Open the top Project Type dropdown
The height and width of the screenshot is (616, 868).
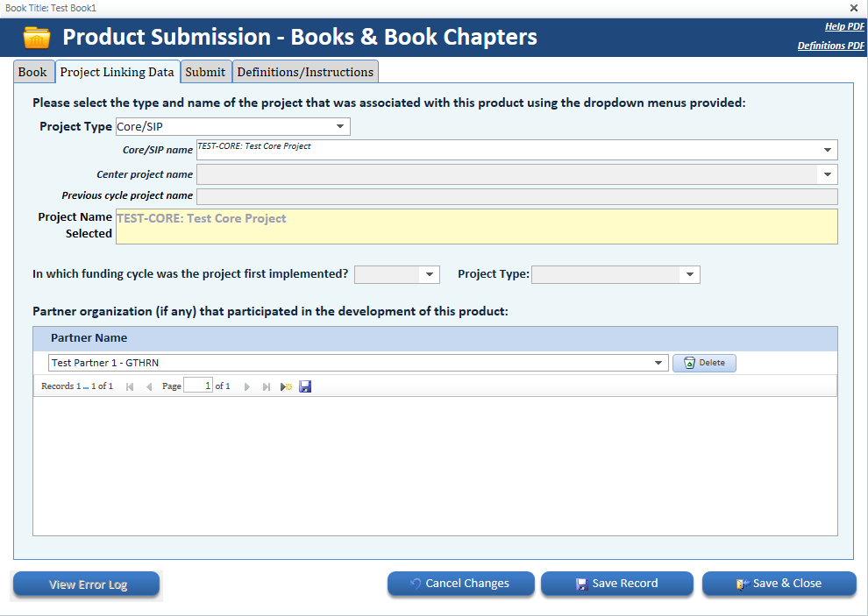pos(340,127)
